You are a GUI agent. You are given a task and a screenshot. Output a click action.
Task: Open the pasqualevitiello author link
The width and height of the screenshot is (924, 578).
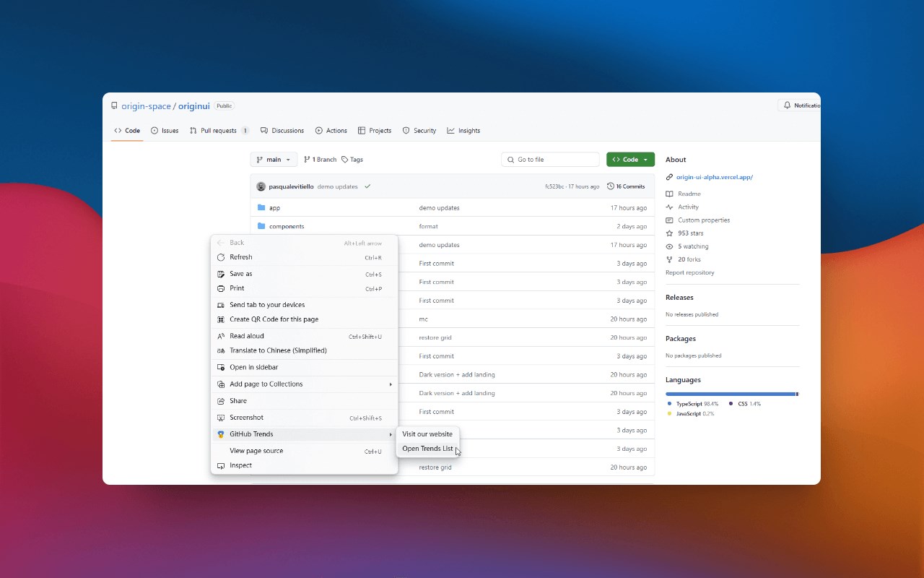tap(291, 186)
